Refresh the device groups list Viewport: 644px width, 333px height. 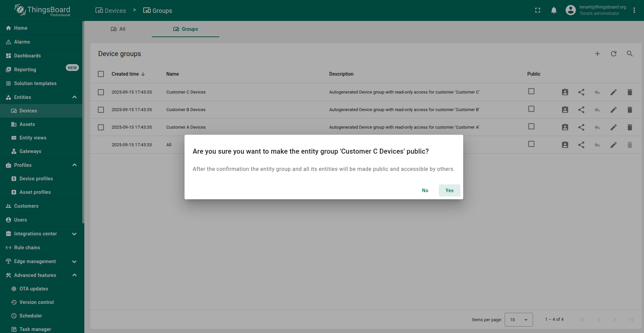[613, 54]
